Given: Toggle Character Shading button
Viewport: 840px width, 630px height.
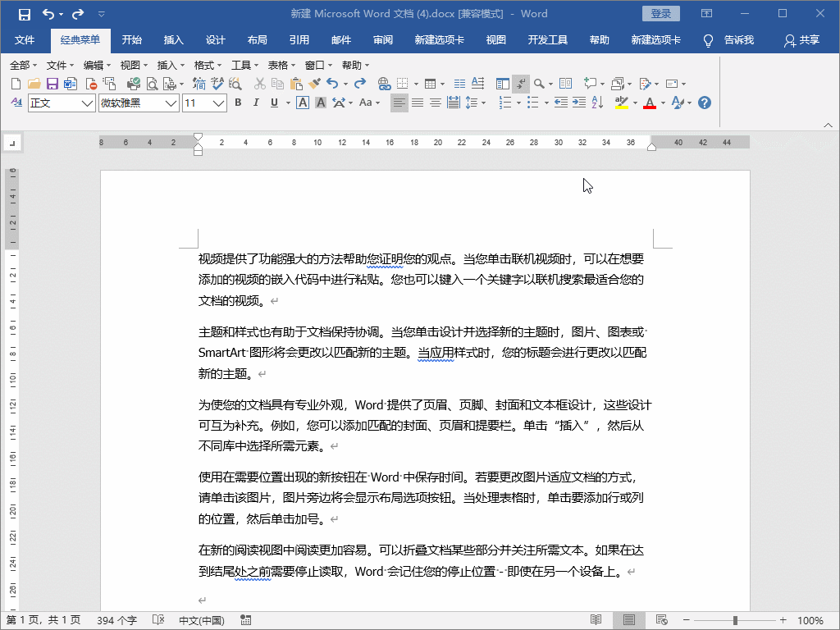Looking at the screenshot, I should pyautogui.click(x=321, y=103).
